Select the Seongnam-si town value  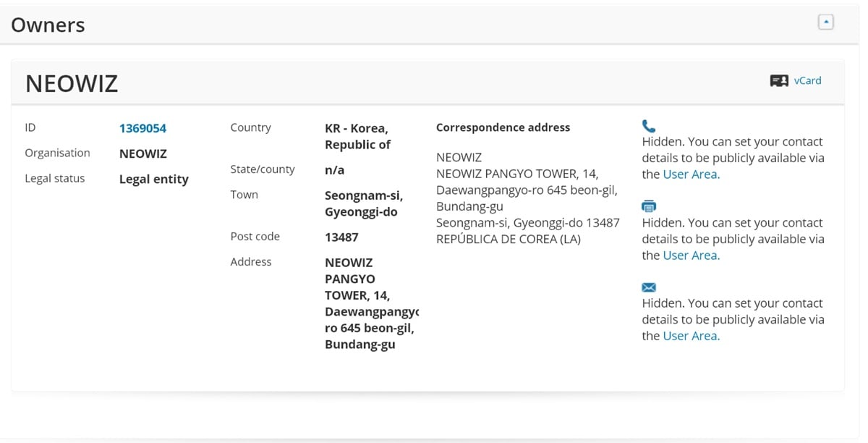tap(364, 204)
